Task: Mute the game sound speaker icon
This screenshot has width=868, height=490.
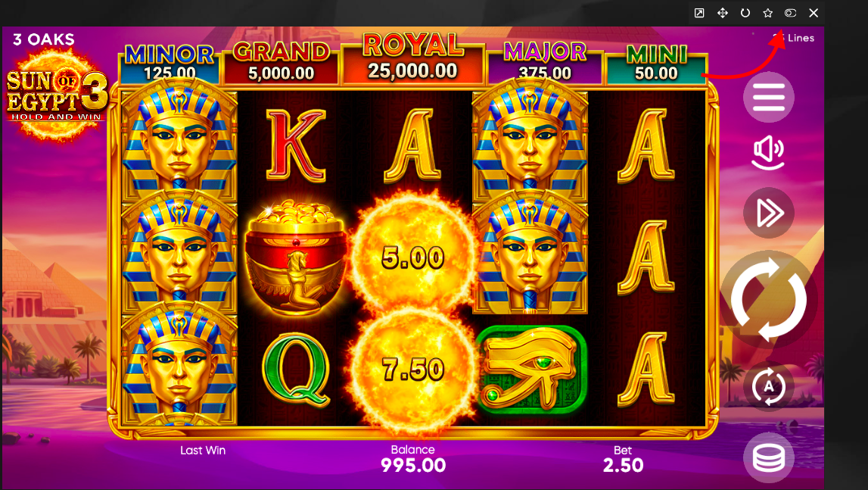Action: [768, 153]
